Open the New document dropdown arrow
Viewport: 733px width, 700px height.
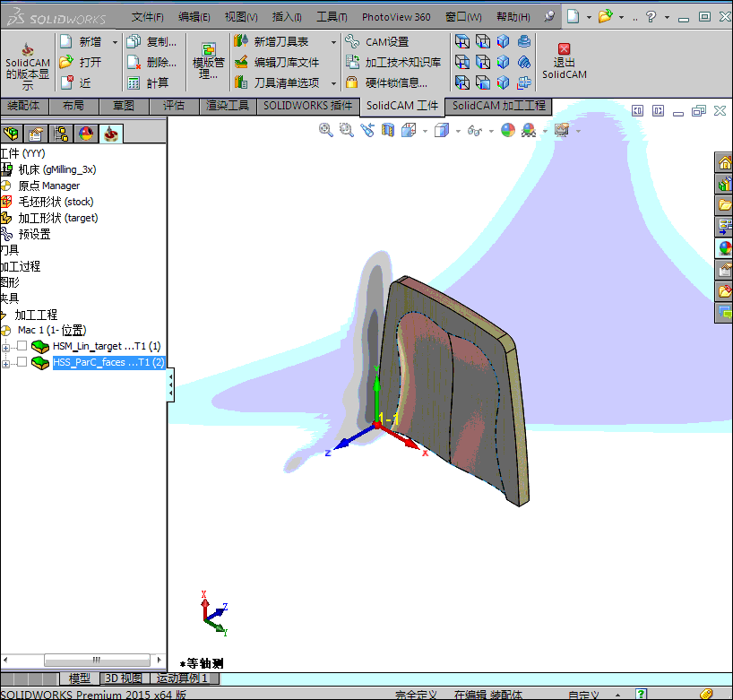pyautogui.click(x=589, y=18)
